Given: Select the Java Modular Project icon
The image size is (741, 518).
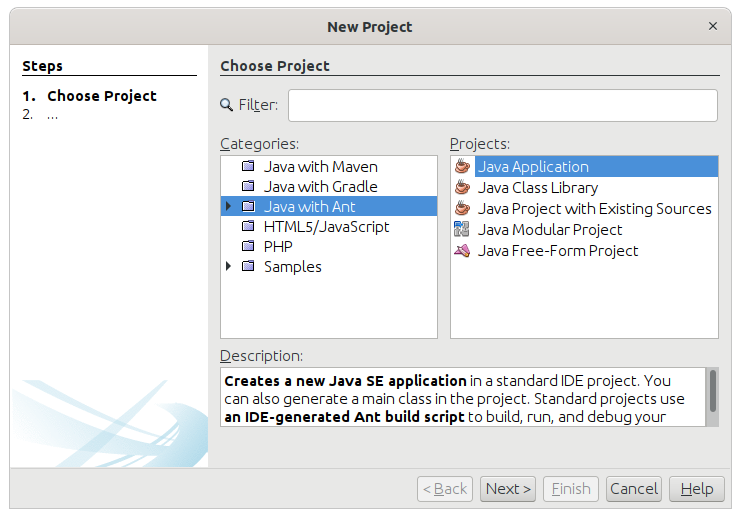Looking at the screenshot, I should point(462,229).
